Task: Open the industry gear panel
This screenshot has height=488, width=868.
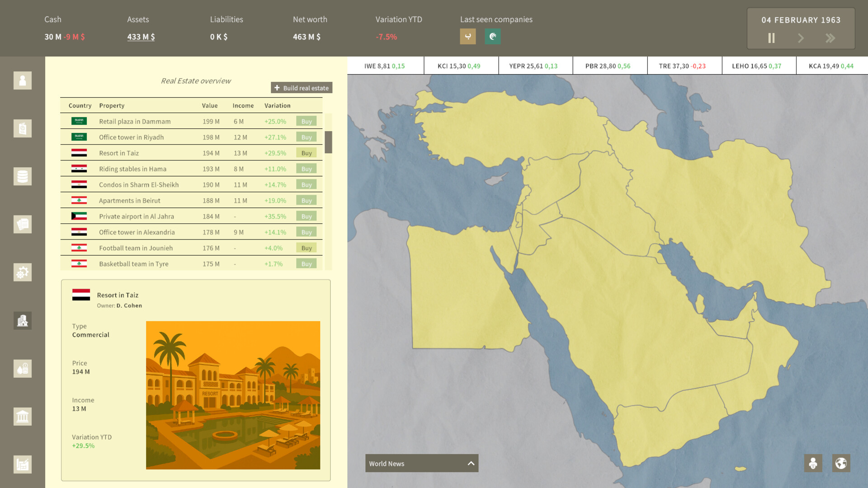Action: pos(22,272)
